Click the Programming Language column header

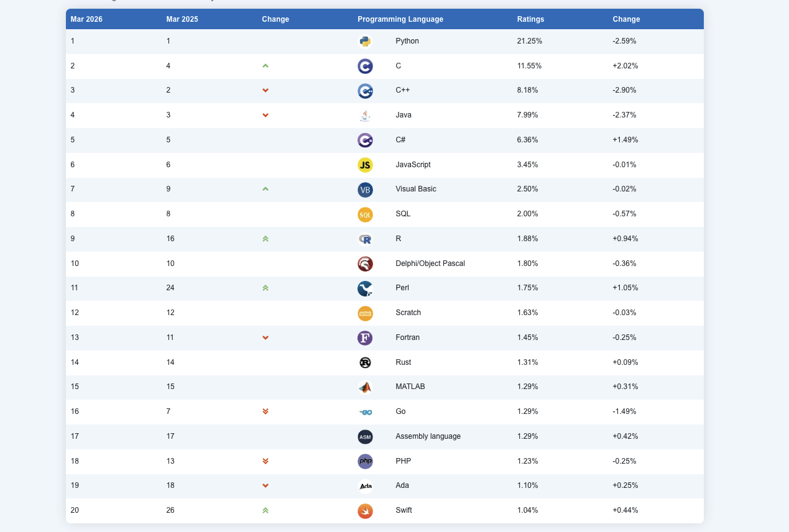[x=400, y=19]
